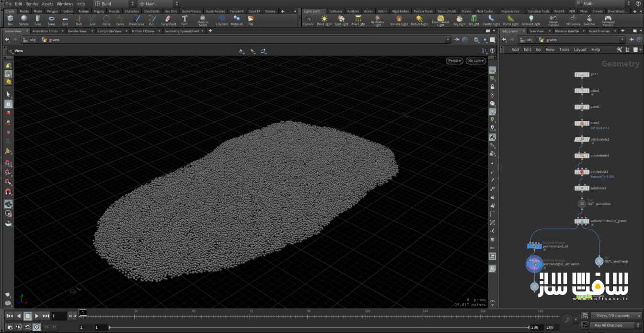Play the timeline in reverse
This screenshot has height=333, width=644.
tap(19, 316)
